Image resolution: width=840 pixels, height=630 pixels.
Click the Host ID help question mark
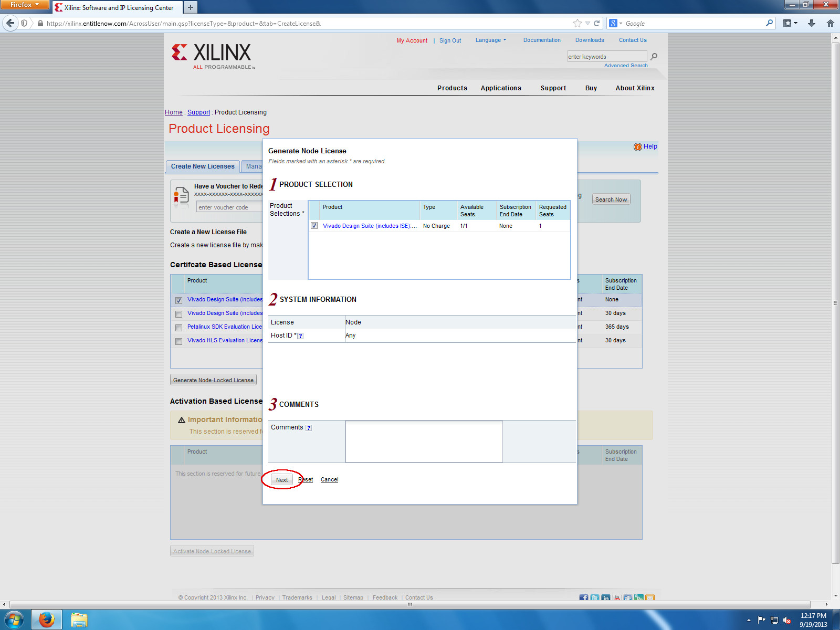coord(300,335)
